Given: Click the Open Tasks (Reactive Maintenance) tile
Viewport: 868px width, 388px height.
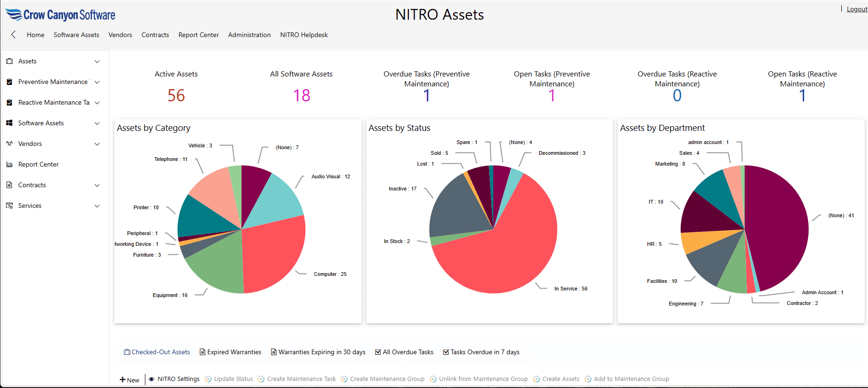Looking at the screenshot, I should (802, 87).
